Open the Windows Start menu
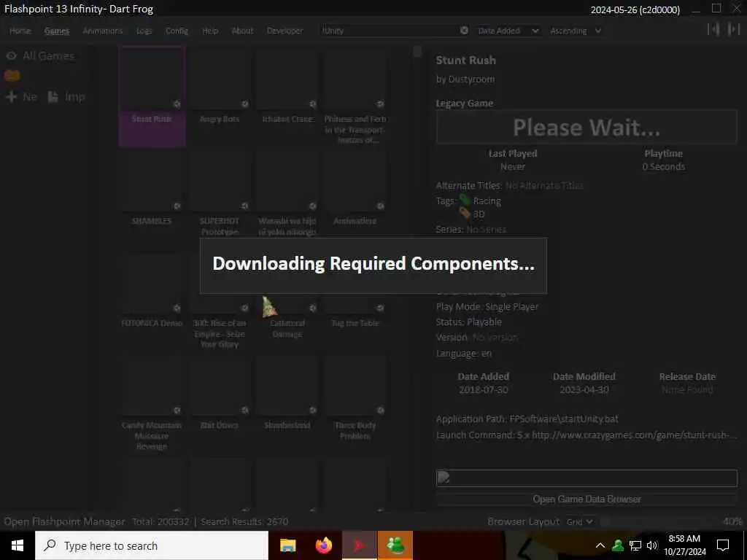Screen dimensions: 747x560 (18, 545)
